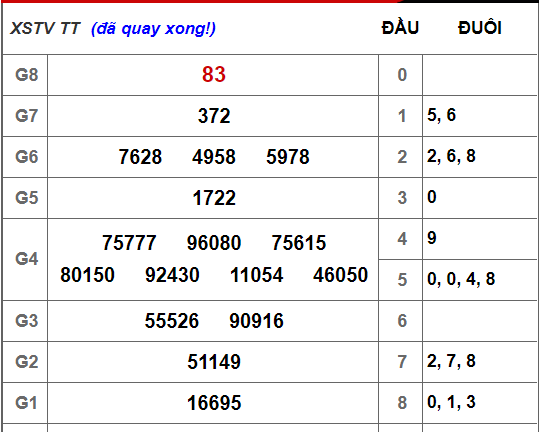Click the G6 number 7628

[140, 157]
